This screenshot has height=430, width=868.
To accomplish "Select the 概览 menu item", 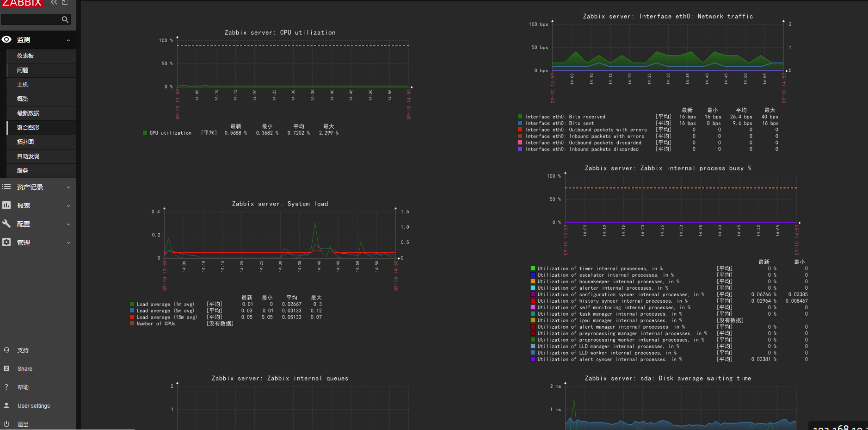I will [x=42, y=99].
